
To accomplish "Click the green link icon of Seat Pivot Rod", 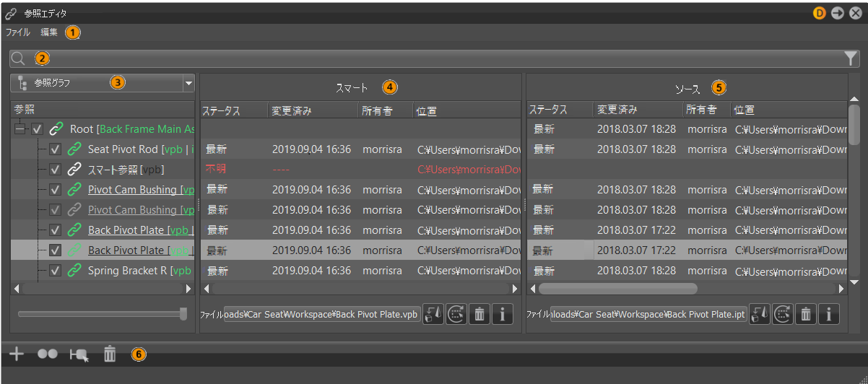I will [74, 149].
